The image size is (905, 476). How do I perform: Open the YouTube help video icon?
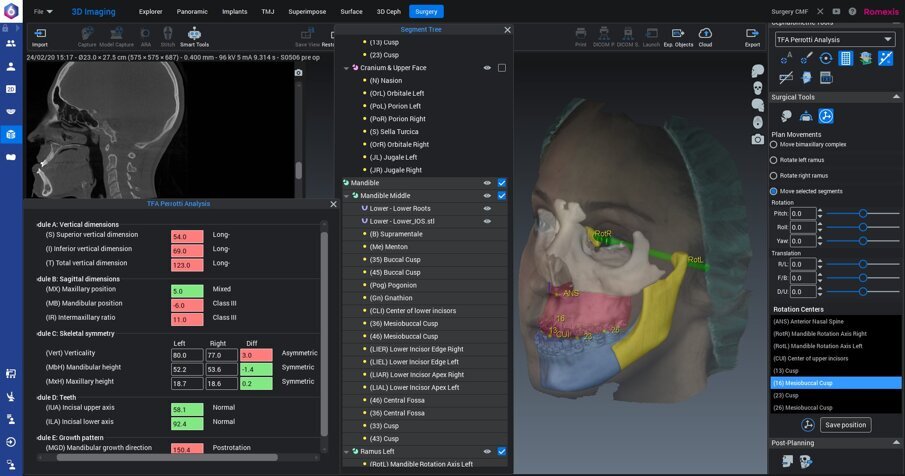836,11
